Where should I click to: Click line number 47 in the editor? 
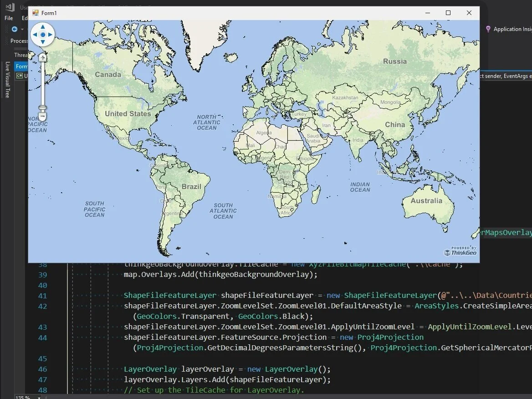tap(42, 380)
